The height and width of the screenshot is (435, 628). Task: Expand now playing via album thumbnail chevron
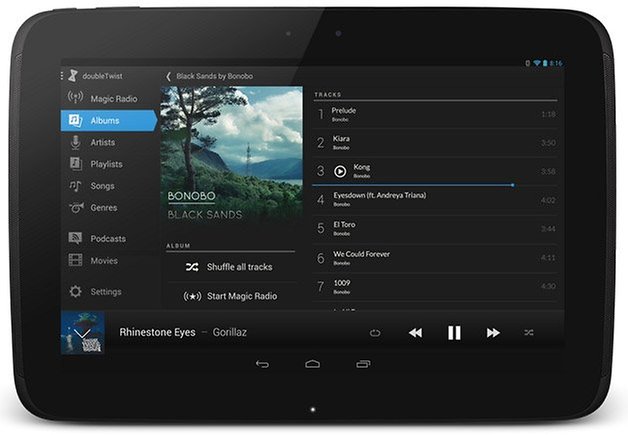[83, 333]
